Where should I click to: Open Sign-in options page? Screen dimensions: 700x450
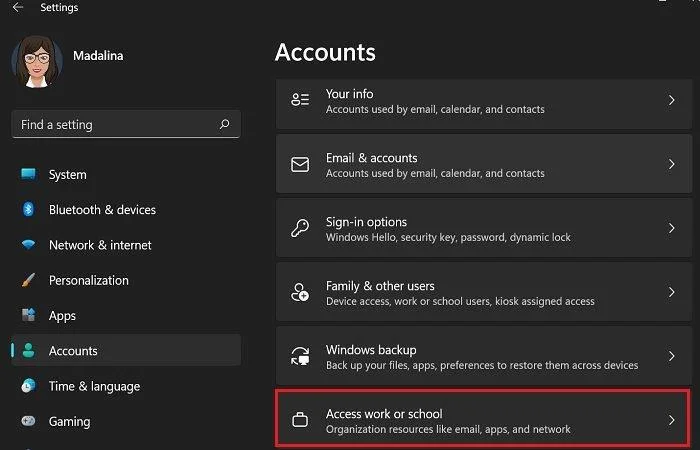484,228
